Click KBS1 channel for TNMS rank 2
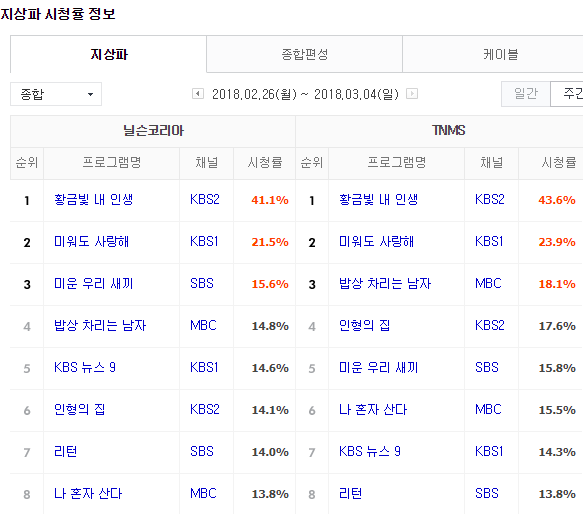583x514 pixels. 489,242
